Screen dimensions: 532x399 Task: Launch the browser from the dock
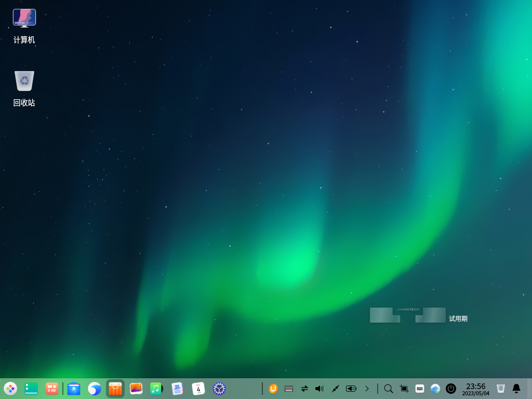95,389
